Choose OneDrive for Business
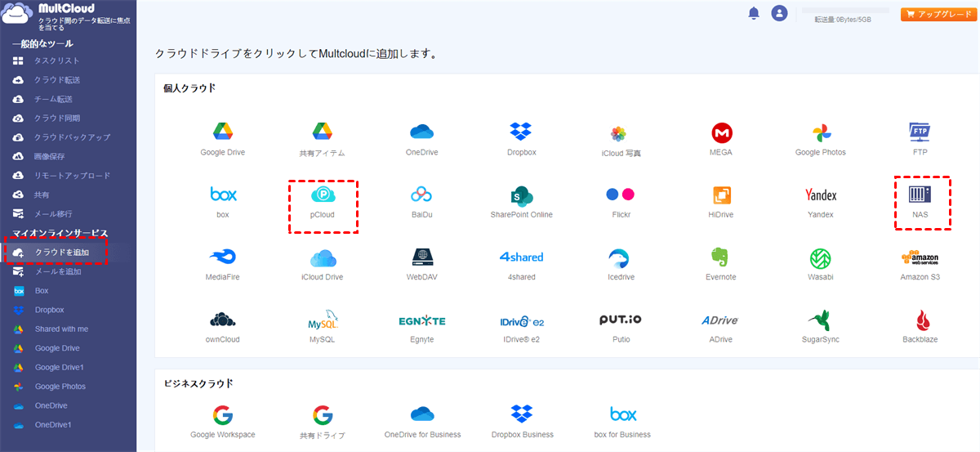 click(x=421, y=423)
